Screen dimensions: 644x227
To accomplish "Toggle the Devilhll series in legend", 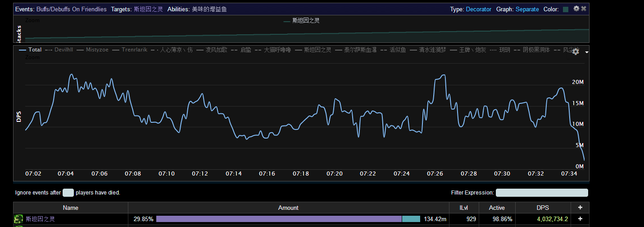I will point(59,50).
